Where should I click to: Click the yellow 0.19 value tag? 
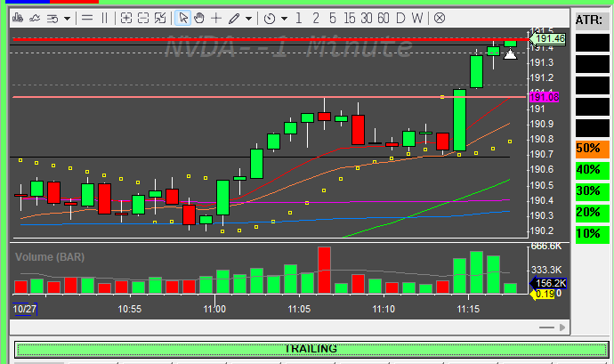click(x=542, y=295)
